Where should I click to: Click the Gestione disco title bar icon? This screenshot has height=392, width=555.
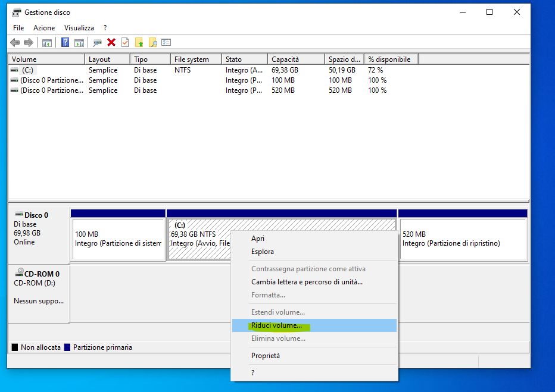(x=16, y=12)
